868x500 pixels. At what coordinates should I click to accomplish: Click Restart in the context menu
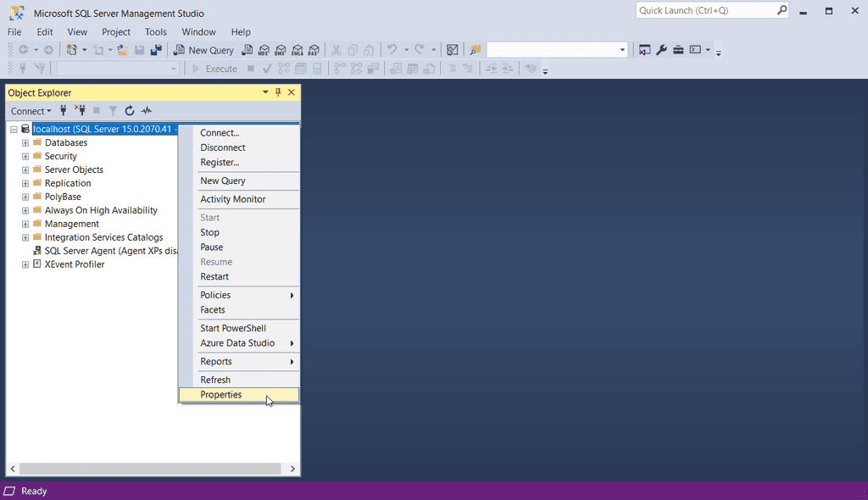(x=214, y=277)
